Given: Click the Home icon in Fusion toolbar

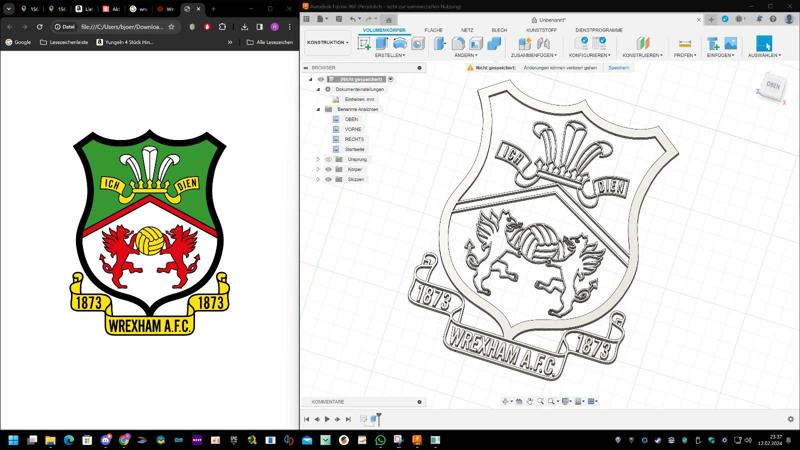Looking at the screenshot, I should (388, 19).
